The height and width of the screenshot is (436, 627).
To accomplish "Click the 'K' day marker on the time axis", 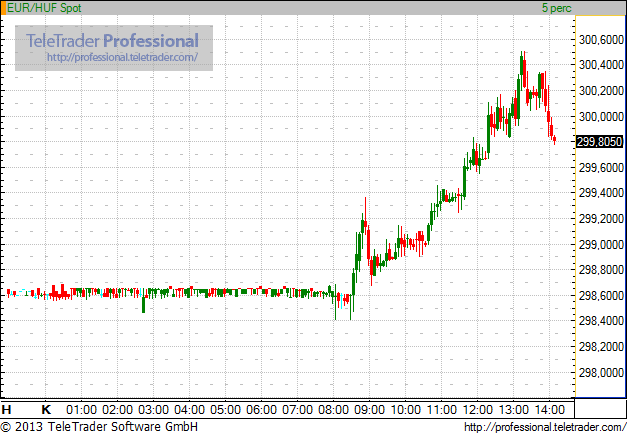I will [46, 410].
